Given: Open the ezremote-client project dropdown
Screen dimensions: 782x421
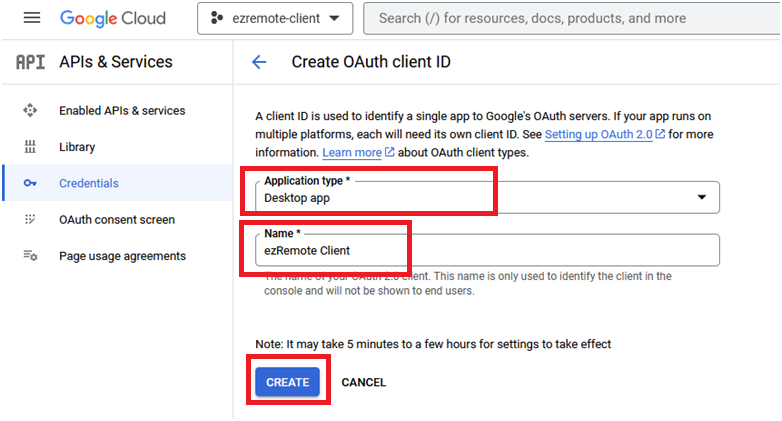Looking at the screenshot, I should pyautogui.click(x=275, y=18).
